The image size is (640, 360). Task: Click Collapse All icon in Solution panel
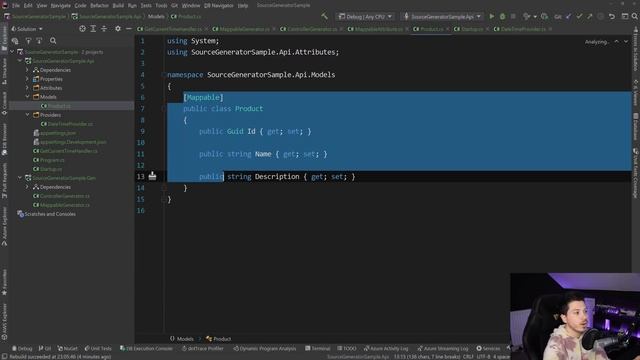click(x=104, y=29)
